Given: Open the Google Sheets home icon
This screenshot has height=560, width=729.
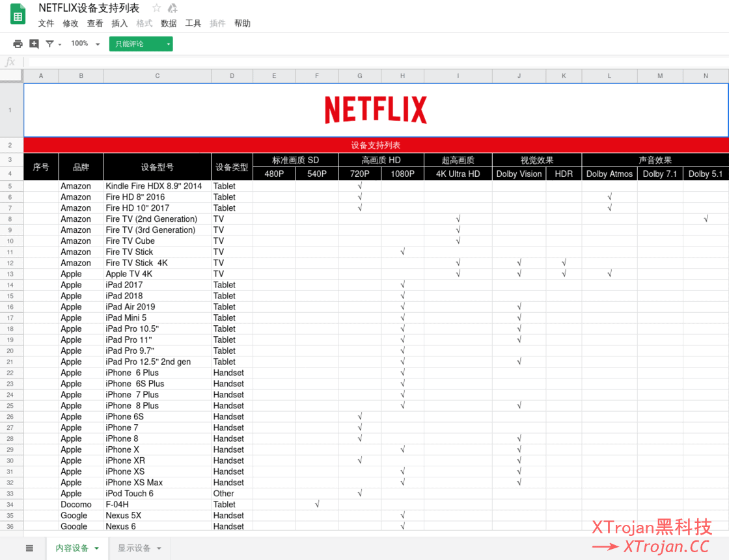Looking at the screenshot, I should (18, 14).
